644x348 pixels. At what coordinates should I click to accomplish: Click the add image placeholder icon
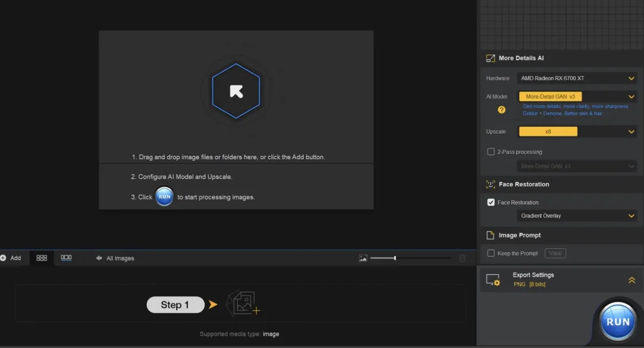tap(244, 303)
